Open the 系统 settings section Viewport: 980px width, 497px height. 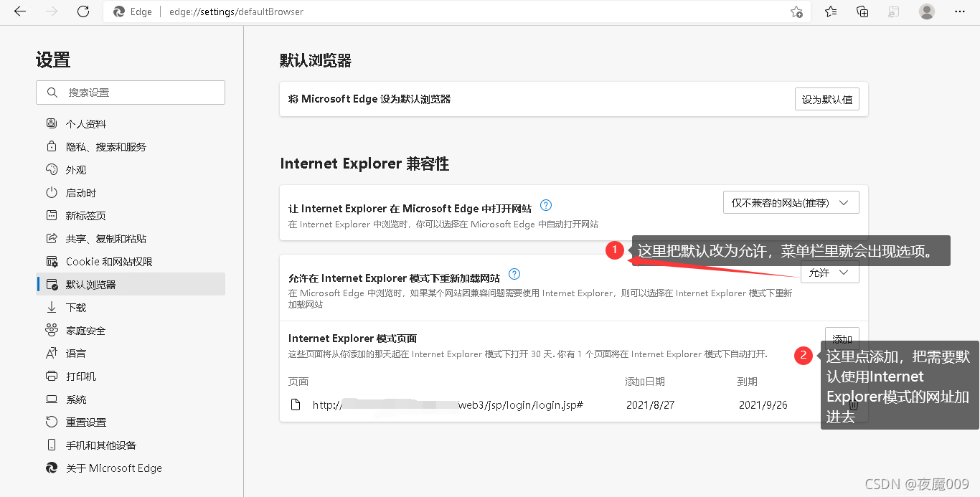pyautogui.click(x=131, y=399)
